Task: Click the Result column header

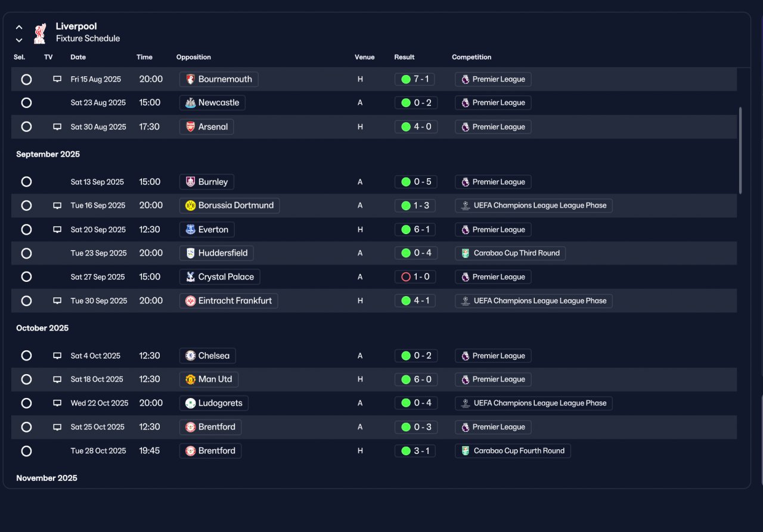Action: [404, 57]
